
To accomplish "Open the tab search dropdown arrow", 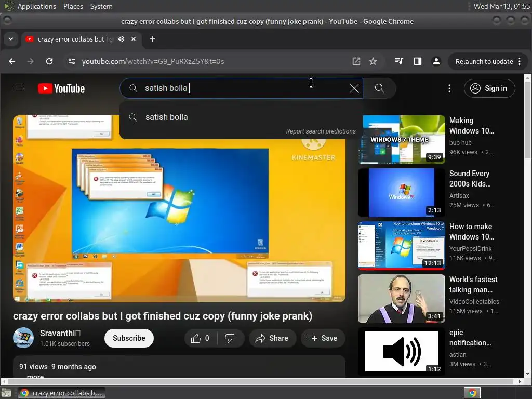I will click(x=11, y=39).
